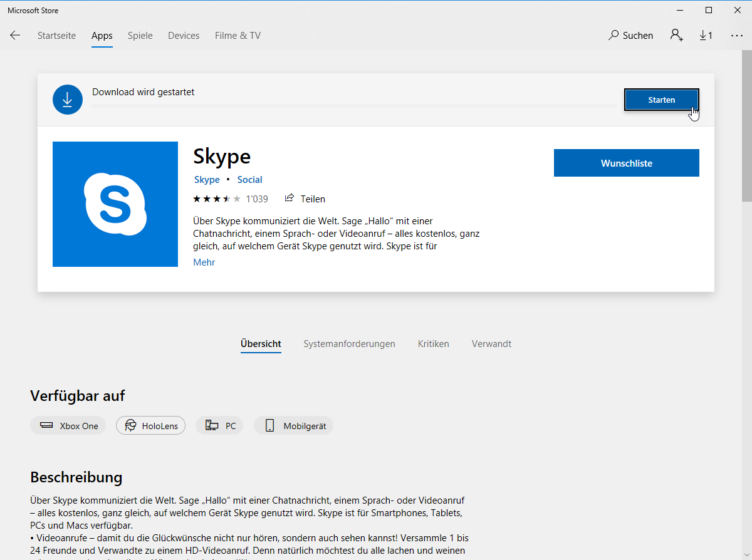Open the Kritiken tab
This screenshot has height=560, width=752.
pos(434,344)
